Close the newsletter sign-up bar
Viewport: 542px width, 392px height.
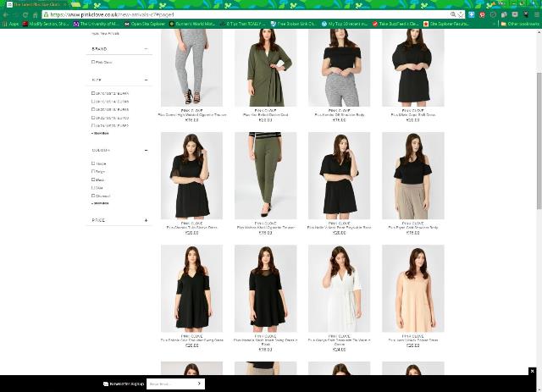pyautogui.click(x=532, y=371)
